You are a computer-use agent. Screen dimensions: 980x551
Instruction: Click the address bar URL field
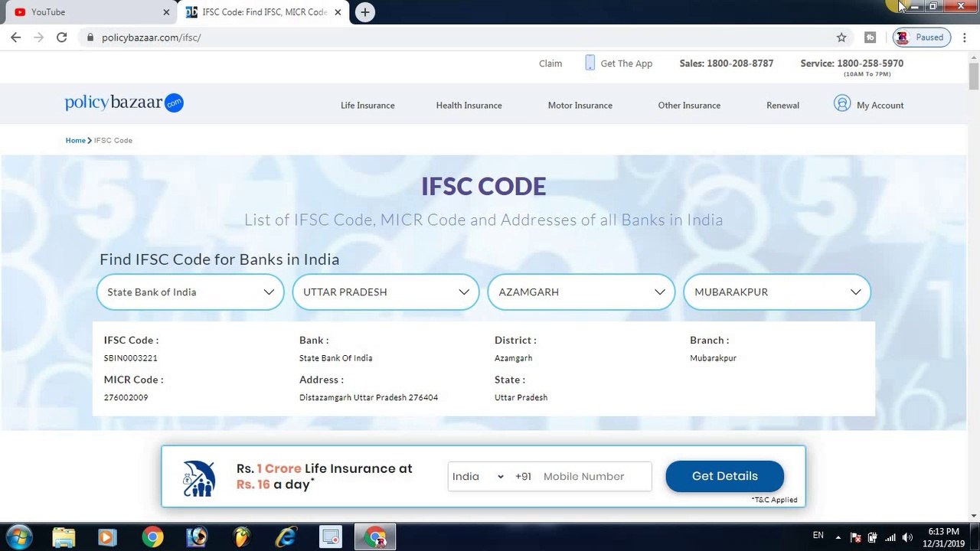click(x=459, y=37)
